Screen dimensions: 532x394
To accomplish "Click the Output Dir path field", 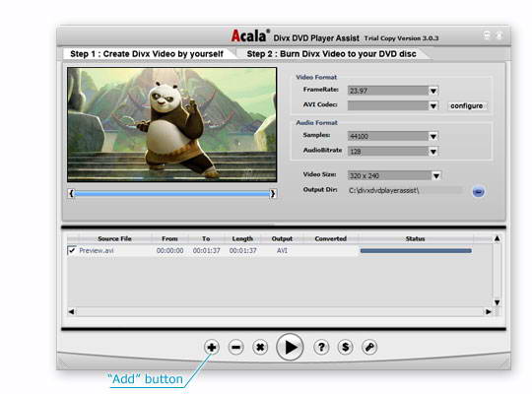I will (405, 191).
